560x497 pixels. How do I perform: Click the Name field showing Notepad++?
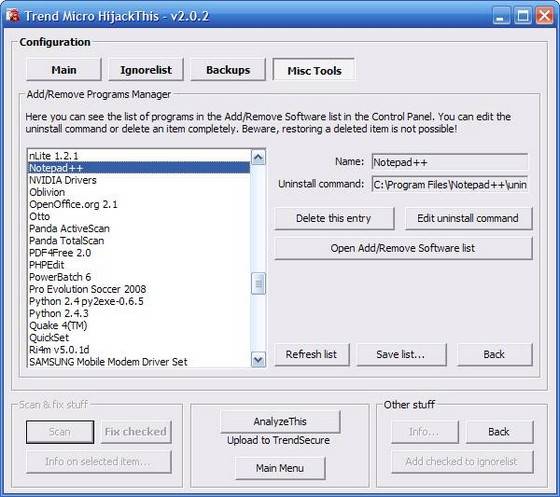(x=450, y=162)
